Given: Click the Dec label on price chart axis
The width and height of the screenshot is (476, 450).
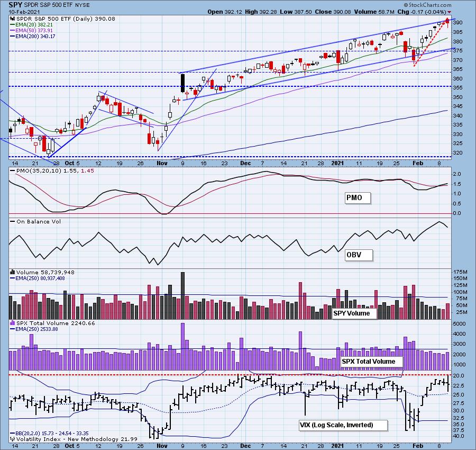Looking at the screenshot, I should tap(245, 163).
